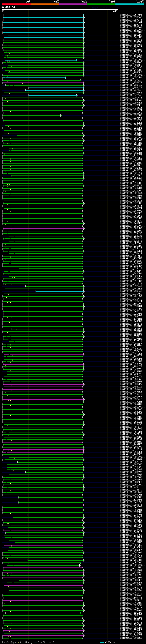Click the red 20% identity legend segment
Viewport: 146px width, 644px height.
(16, 4)
